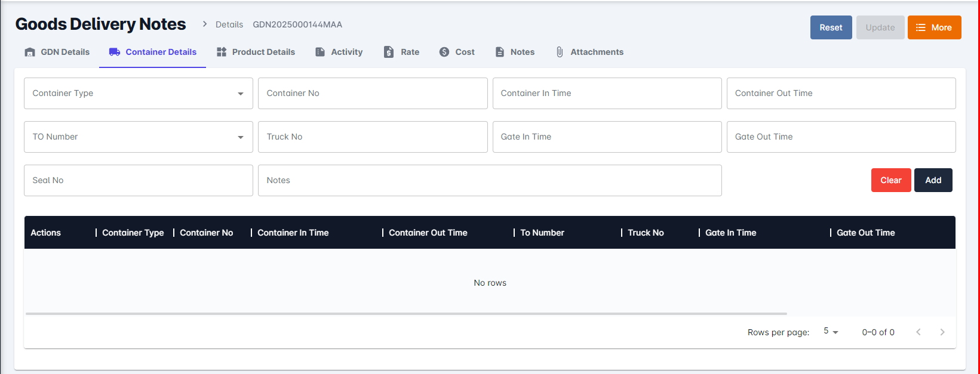
Task: Click the GDN Details warehouse icon
Action: pos(30,52)
